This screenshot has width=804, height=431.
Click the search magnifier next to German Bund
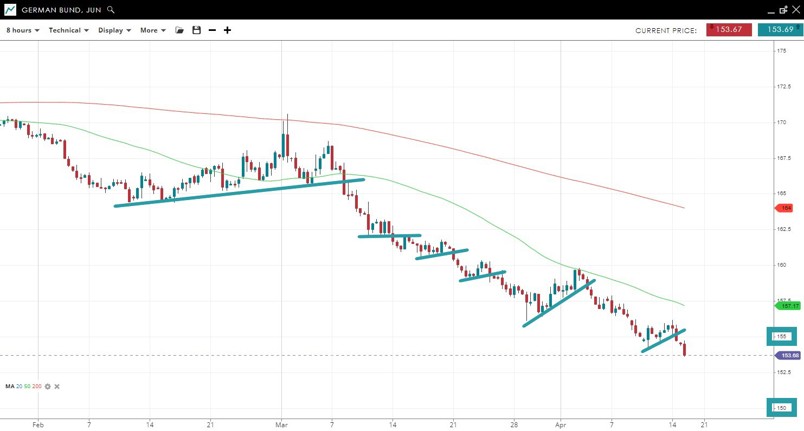pos(111,10)
